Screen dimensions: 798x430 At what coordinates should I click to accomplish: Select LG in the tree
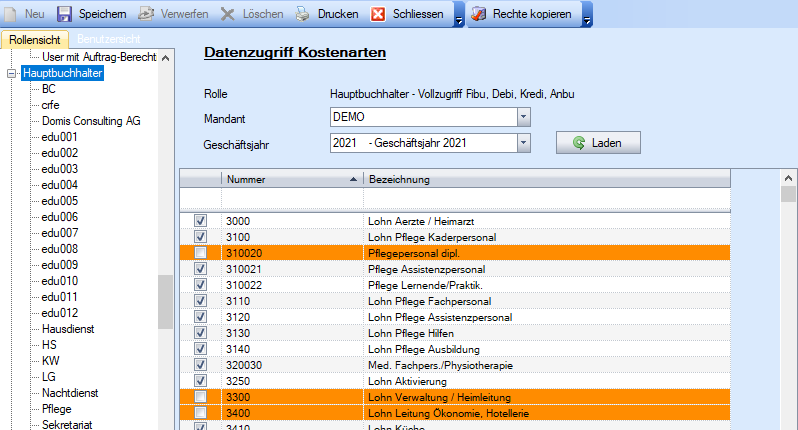click(49, 377)
